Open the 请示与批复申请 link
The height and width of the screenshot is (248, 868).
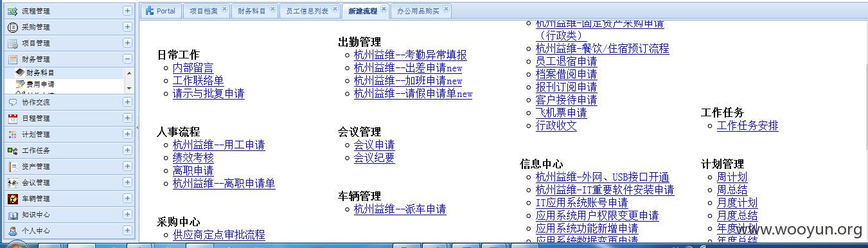coord(208,93)
